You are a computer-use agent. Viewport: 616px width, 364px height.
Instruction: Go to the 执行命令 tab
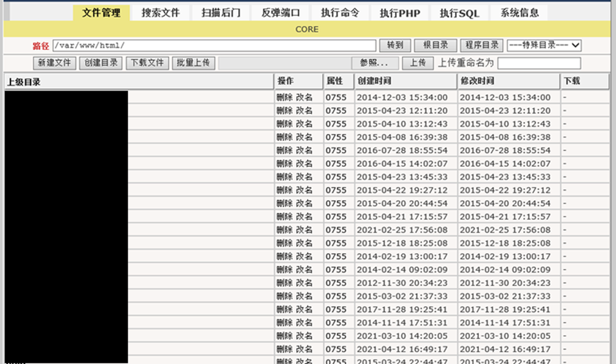point(340,13)
